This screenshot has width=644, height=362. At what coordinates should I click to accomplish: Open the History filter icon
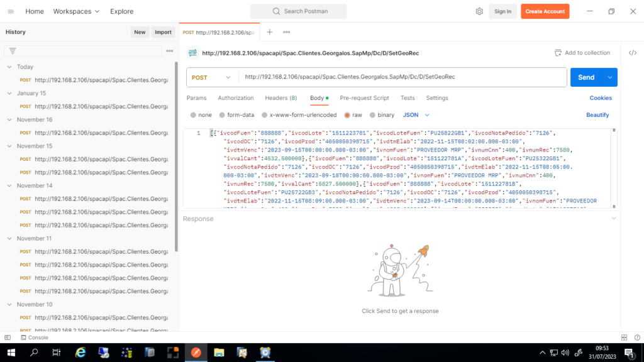point(13,51)
